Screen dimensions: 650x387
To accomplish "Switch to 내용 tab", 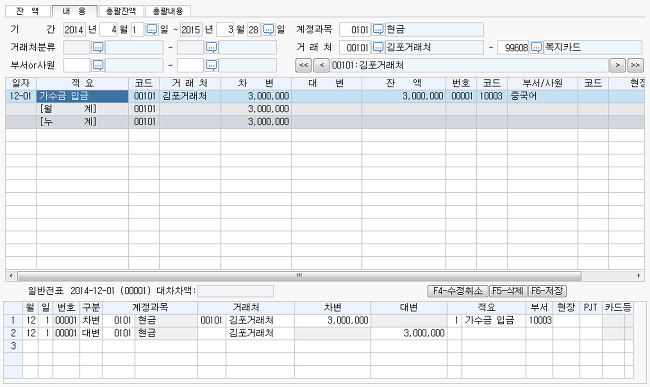I will 75,11.
